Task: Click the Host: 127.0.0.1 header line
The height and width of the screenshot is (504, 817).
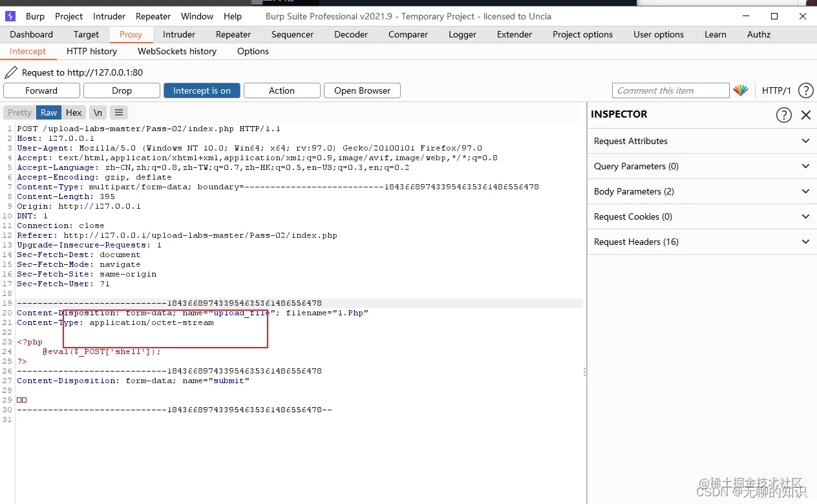Action: tap(56, 138)
